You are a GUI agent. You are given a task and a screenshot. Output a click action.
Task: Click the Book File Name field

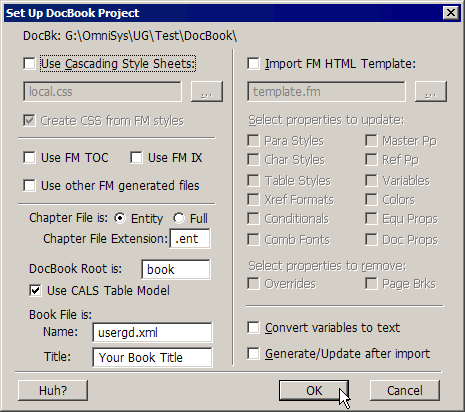pos(152,332)
